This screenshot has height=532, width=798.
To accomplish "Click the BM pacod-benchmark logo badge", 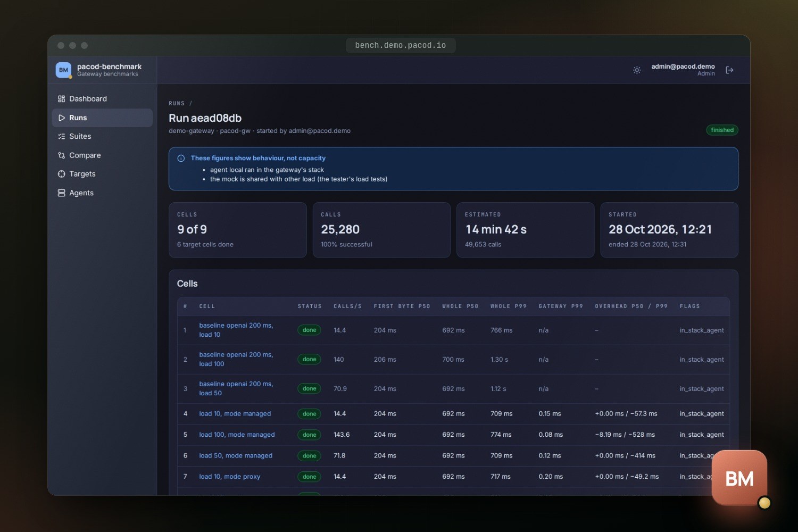I will (63, 70).
